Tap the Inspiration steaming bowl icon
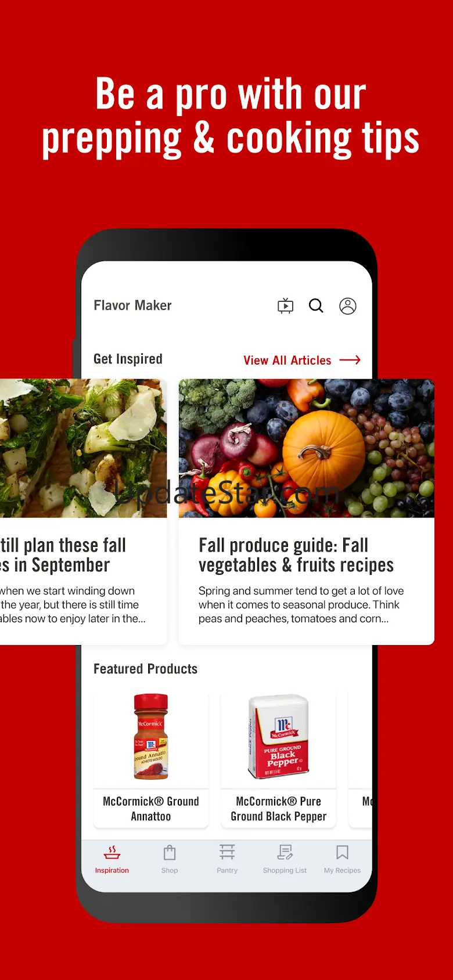 click(112, 852)
